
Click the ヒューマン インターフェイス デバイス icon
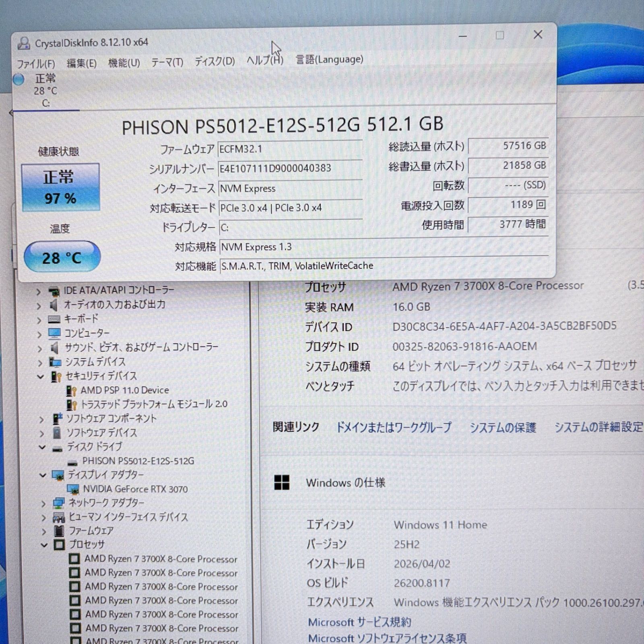point(59,518)
